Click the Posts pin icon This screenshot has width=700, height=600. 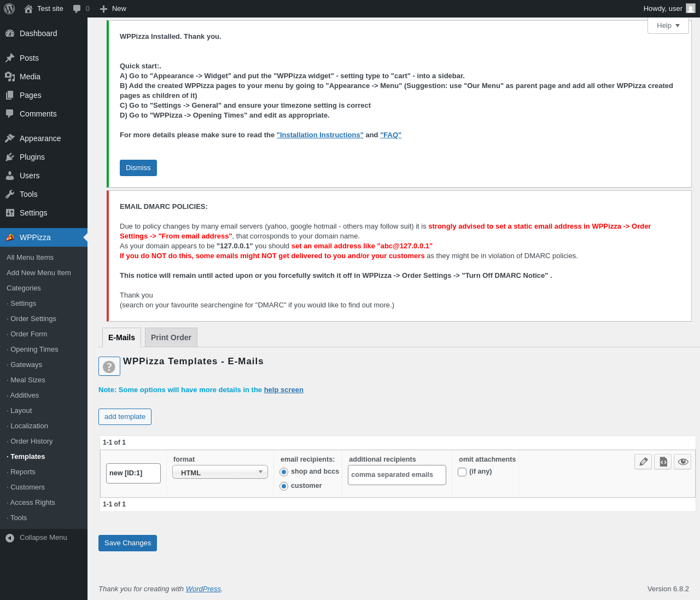tap(10, 58)
